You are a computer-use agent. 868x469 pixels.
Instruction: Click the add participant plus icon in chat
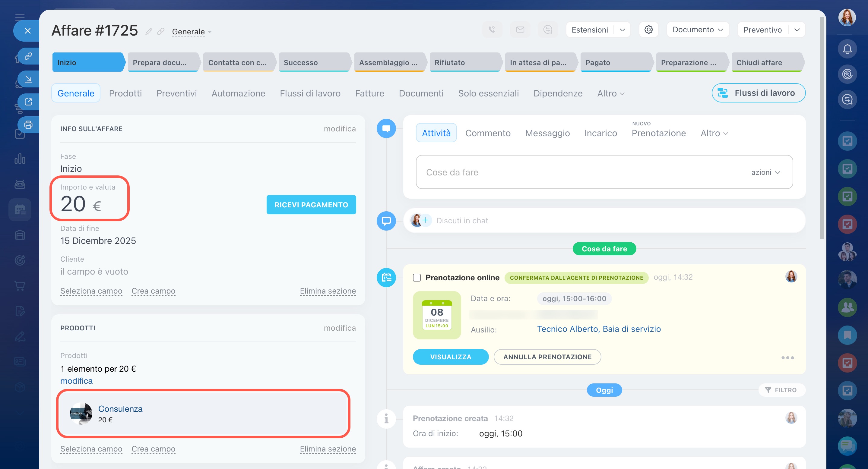426,220
